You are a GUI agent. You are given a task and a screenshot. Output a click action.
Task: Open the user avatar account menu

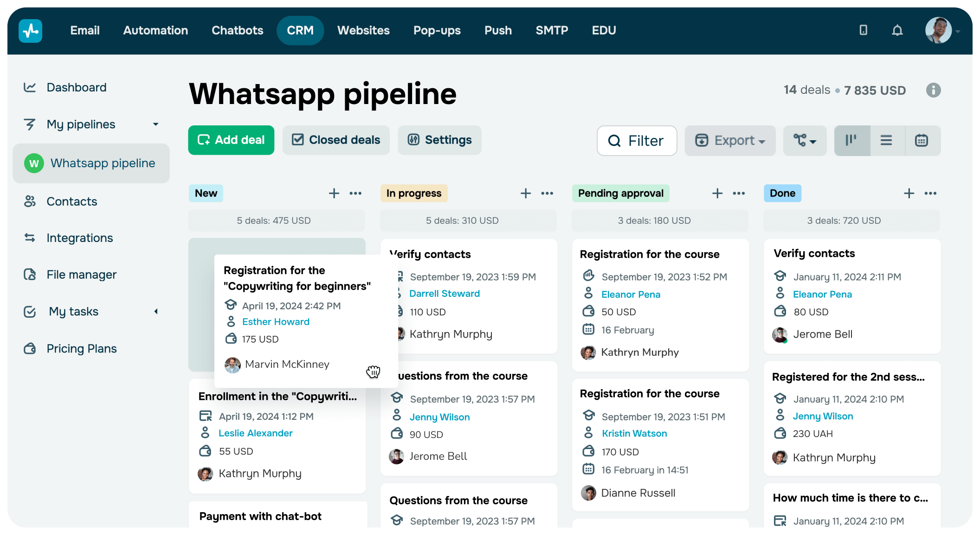click(x=939, y=31)
